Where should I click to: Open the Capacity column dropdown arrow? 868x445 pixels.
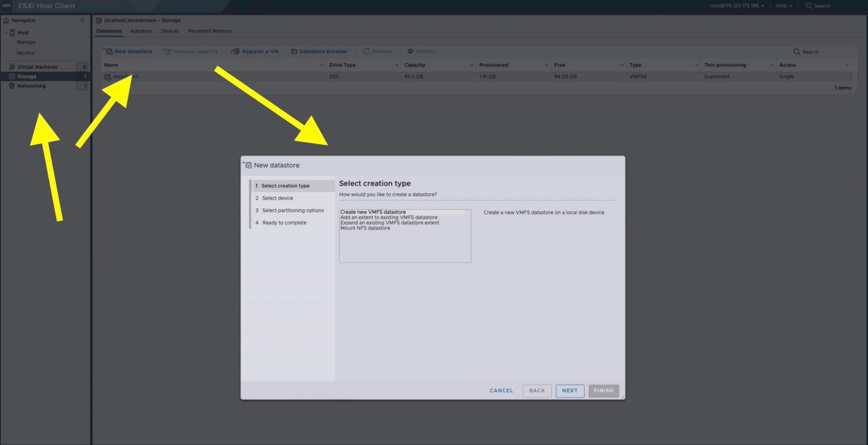tap(472, 65)
